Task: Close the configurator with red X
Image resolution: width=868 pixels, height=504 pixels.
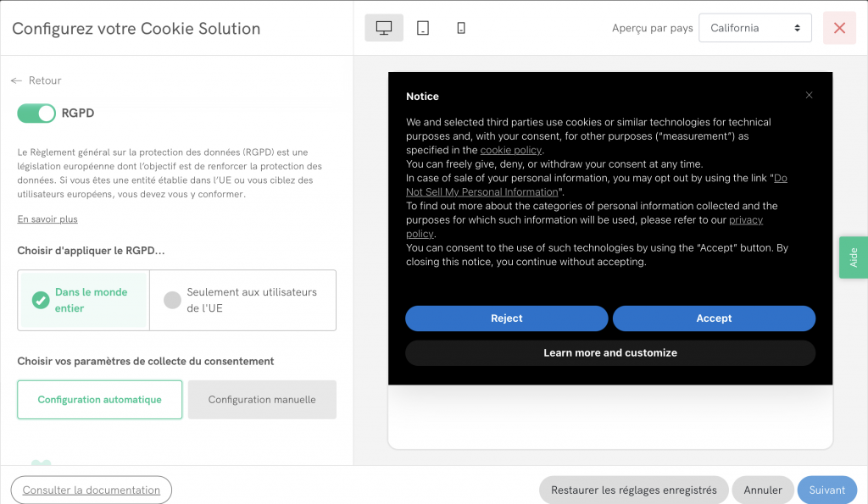Action: tap(839, 28)
